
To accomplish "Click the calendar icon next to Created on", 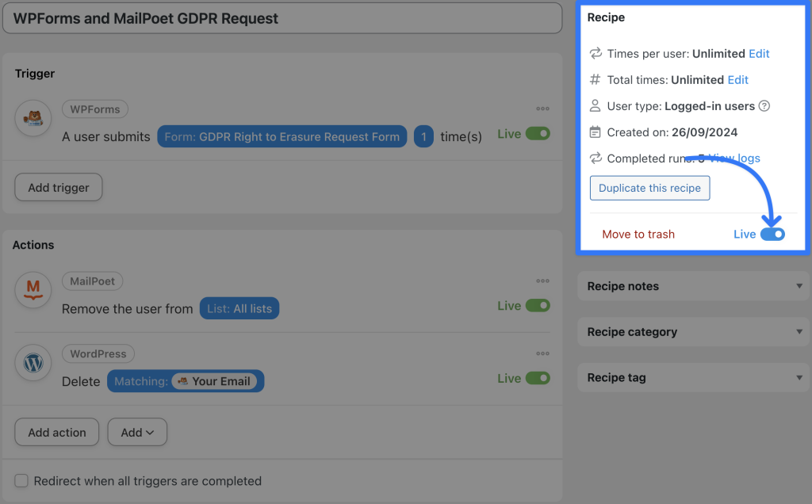I will 595,132.
